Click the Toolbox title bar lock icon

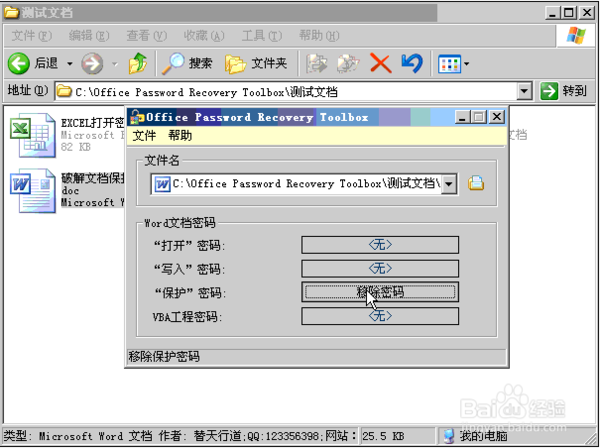pos(136,117)
